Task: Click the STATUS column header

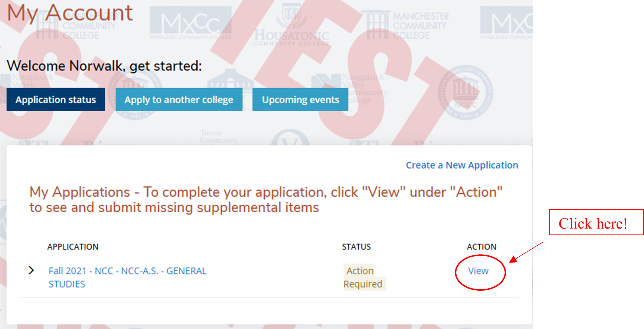Action: [356, 247]
